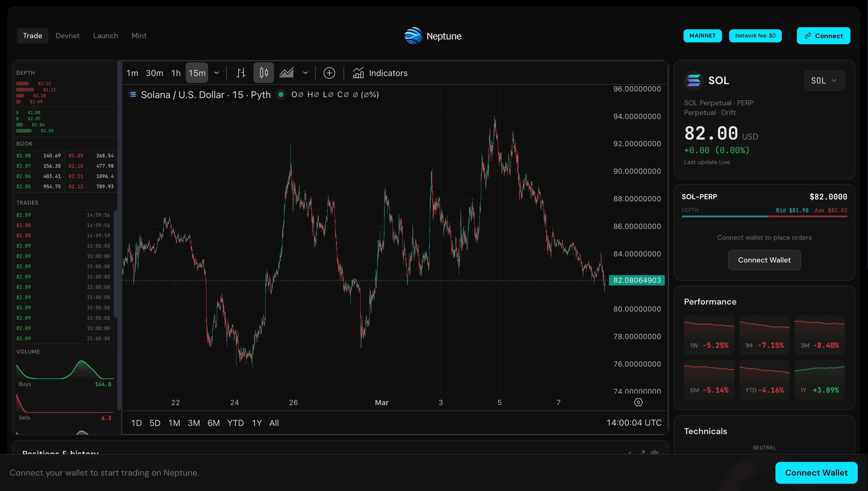Select the bars chart style icon
Screen dimensions: 868x491
(x=241, y=73)
